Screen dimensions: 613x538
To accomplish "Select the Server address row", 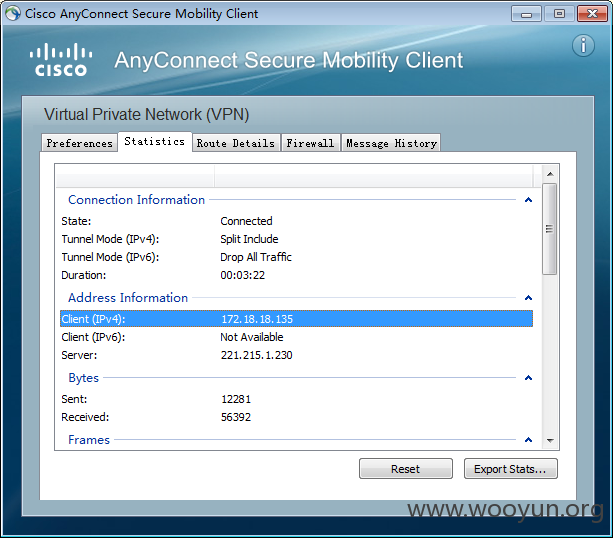I will coord(296,355).
